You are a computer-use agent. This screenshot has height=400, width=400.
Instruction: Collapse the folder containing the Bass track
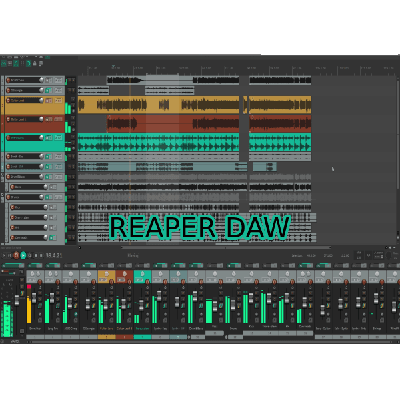point(3,174)
